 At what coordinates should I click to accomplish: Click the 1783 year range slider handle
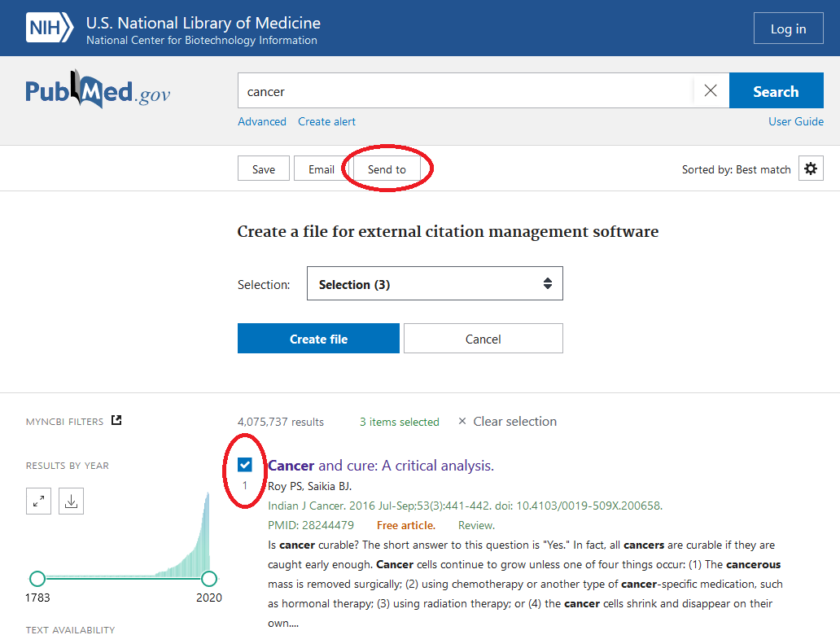[x=37, y=577]
